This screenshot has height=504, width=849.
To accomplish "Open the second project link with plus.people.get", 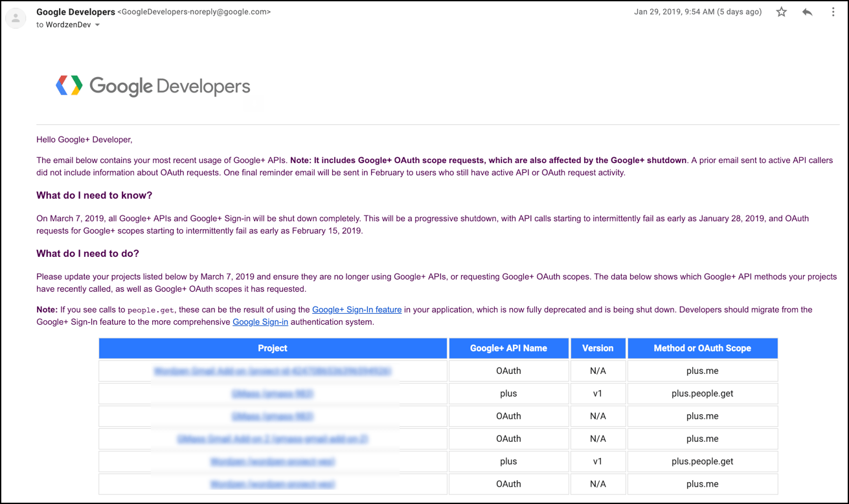I will click(272, 393).
